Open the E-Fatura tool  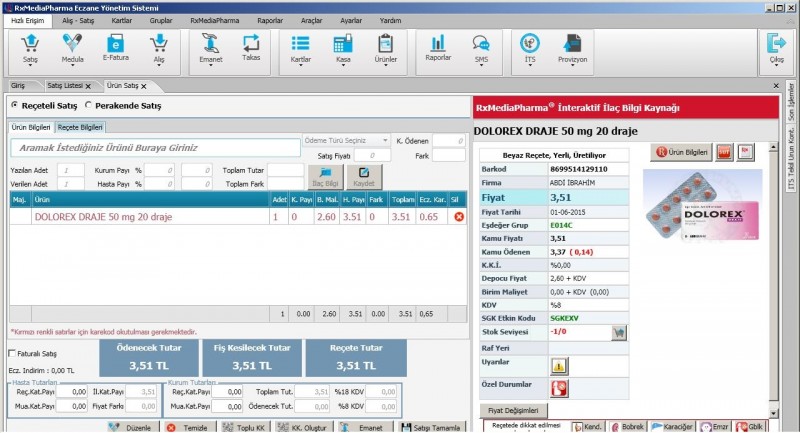click(116, 46)
